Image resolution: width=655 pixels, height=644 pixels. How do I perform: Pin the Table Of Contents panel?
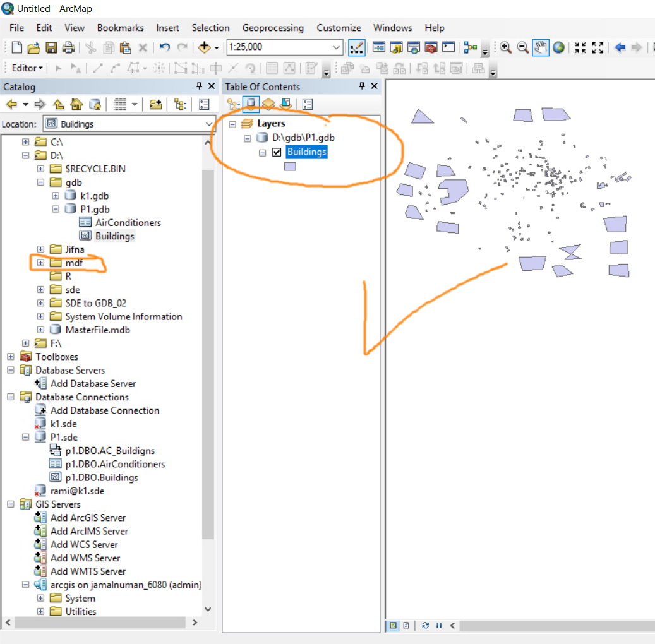362,86
